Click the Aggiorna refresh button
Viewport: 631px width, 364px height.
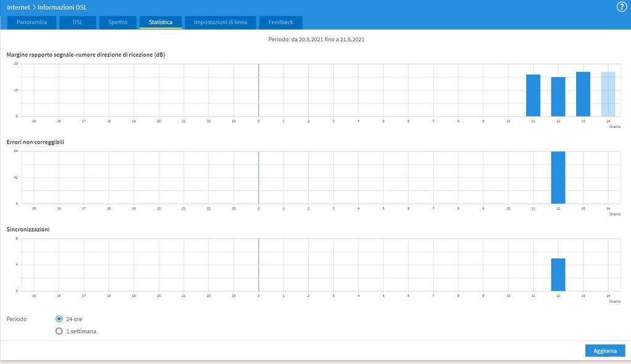point(605,350)
